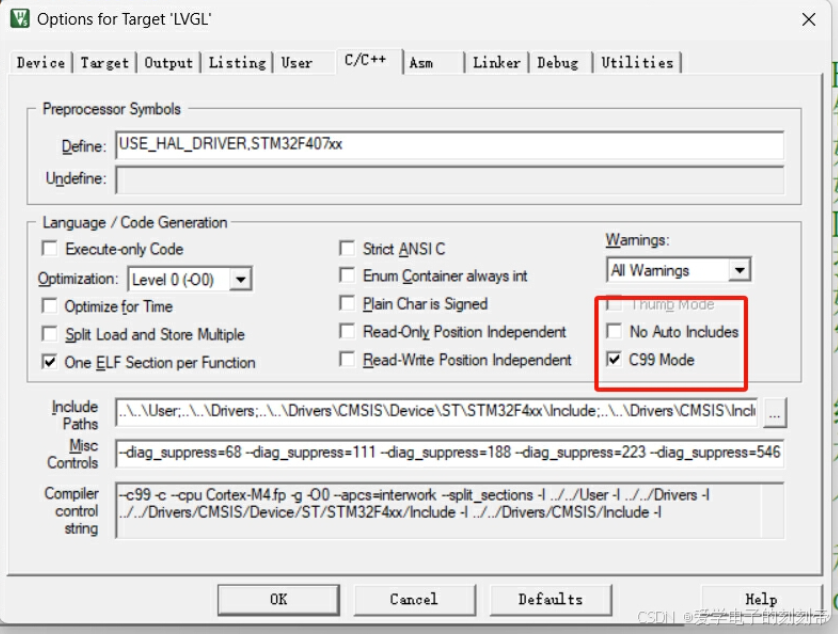
Task: Enable No Auto Includes
Action: coord(615,331)
